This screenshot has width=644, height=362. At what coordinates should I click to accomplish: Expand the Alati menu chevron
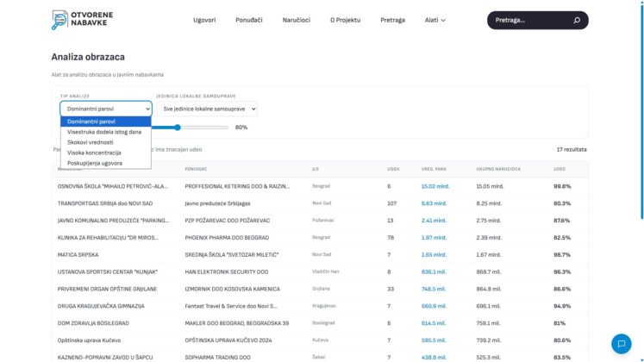click(x=443, y=20)
